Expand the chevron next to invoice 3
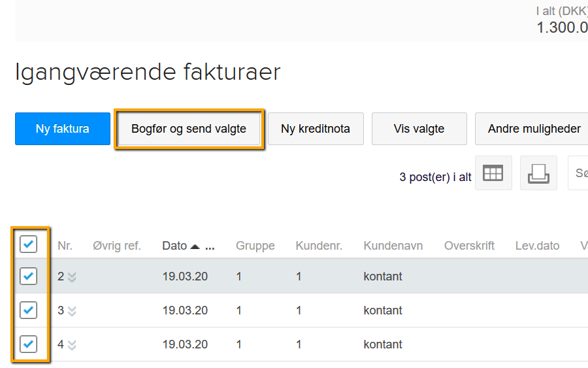 pyautogui.click(x=72, y=311)
